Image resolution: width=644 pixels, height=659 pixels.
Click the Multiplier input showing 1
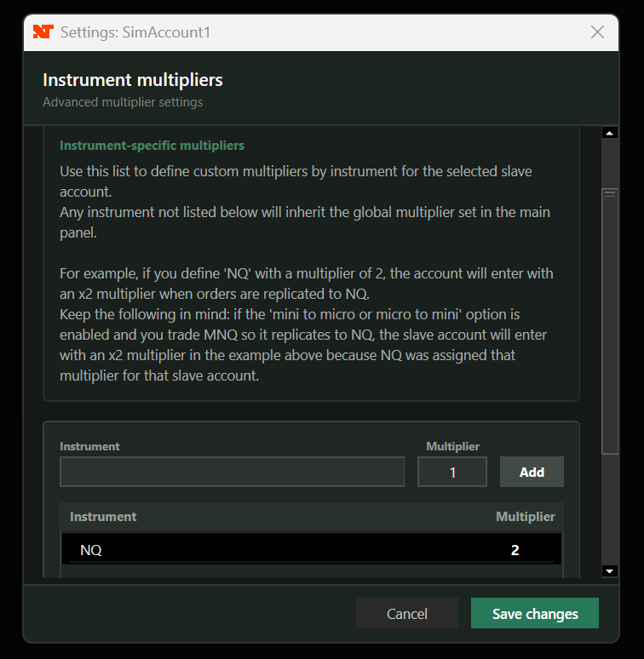coord(452,472)
